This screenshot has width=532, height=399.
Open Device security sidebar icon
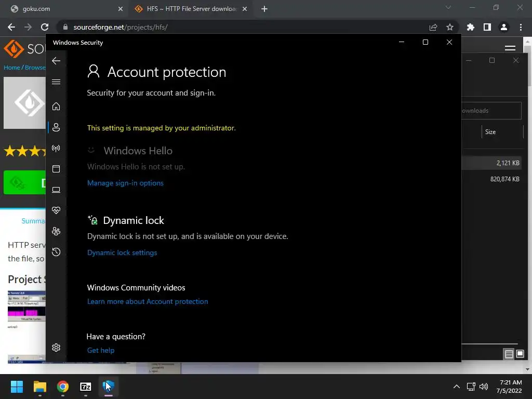pyautogui.click(x=56, y=190)
